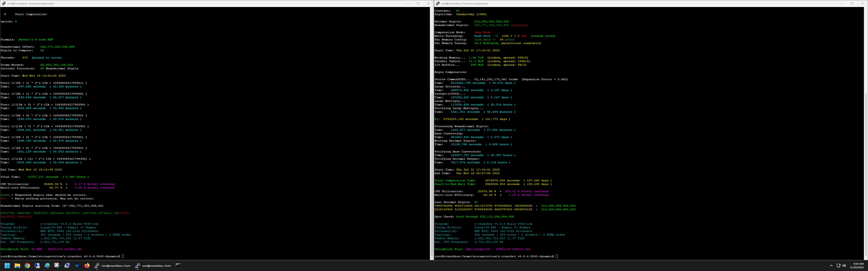Launch File Explorer from the taskbar

coord(17,266)
